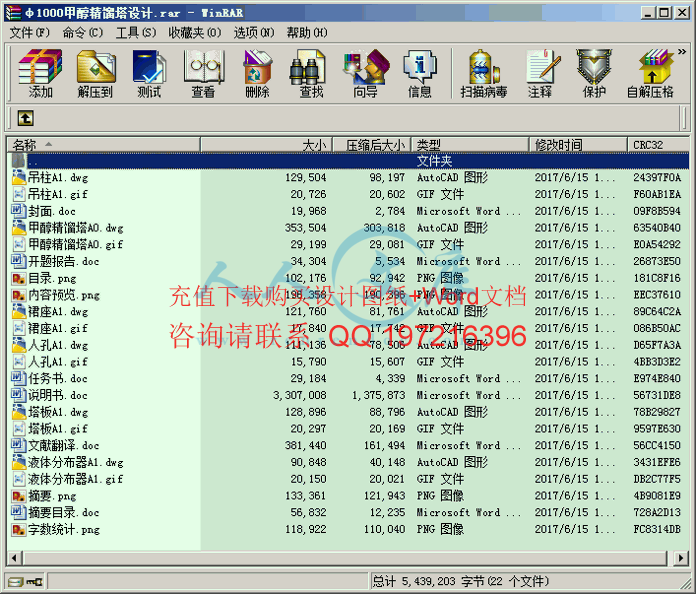This screenshot has height=594, width=696.
Task: Click the 封面.doc Word icon
Action: click(18, 211)
